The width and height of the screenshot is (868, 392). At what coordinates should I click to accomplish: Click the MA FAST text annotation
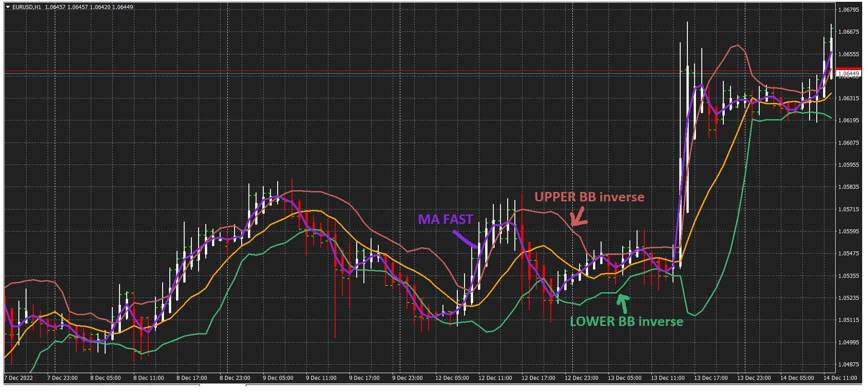tap(445, 219)
